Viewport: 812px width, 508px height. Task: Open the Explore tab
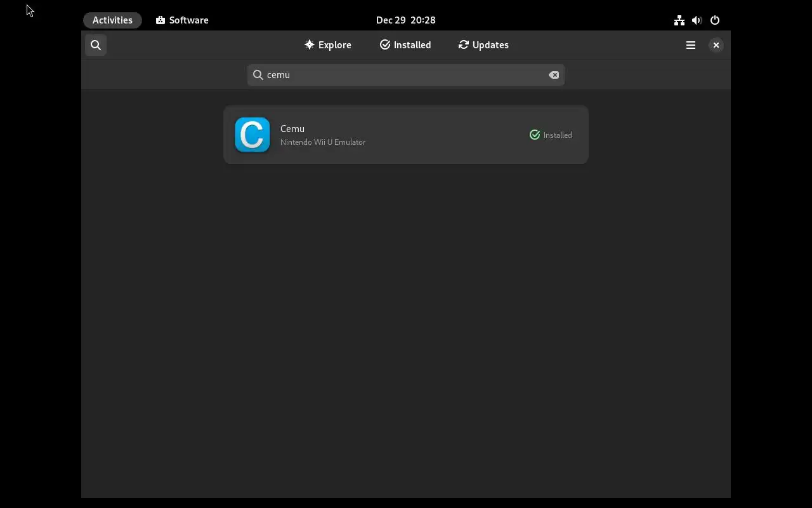tap(328, 45)
